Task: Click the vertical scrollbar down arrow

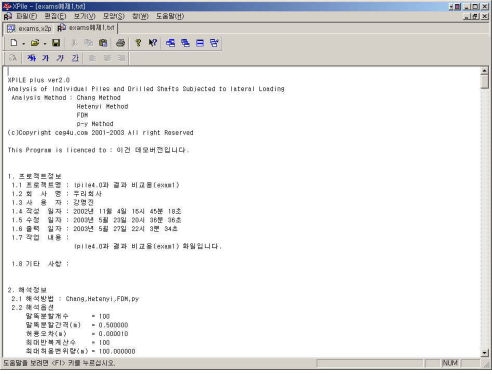Action: click(x=485, y=352)
